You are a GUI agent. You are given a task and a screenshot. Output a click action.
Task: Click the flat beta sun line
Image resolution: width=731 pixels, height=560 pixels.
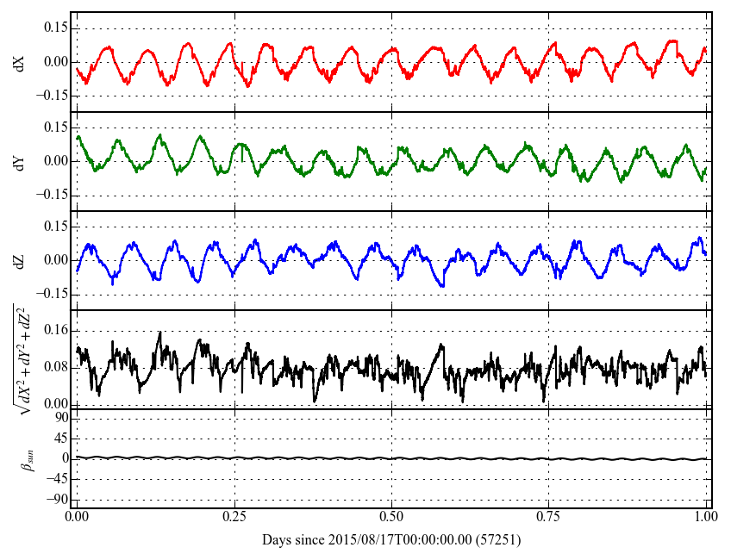pos(391,458)
